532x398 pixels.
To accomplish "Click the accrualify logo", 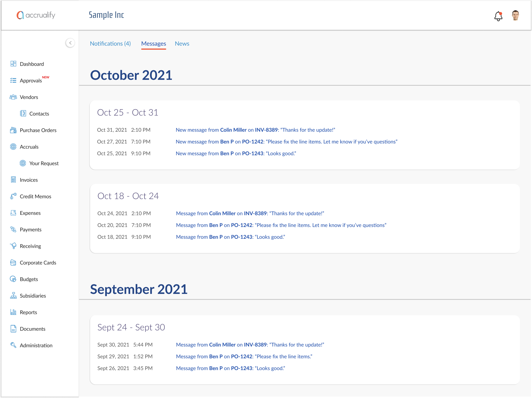I will tap(36, 15).
